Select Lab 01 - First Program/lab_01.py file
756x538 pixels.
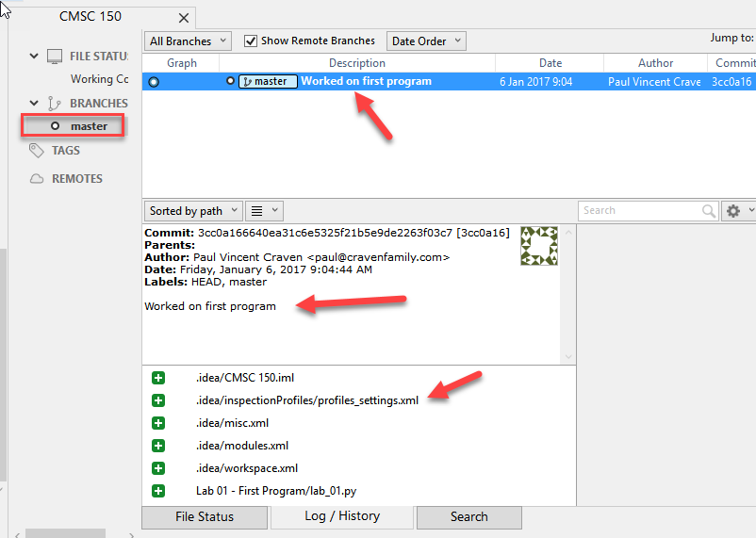(276, 491)
